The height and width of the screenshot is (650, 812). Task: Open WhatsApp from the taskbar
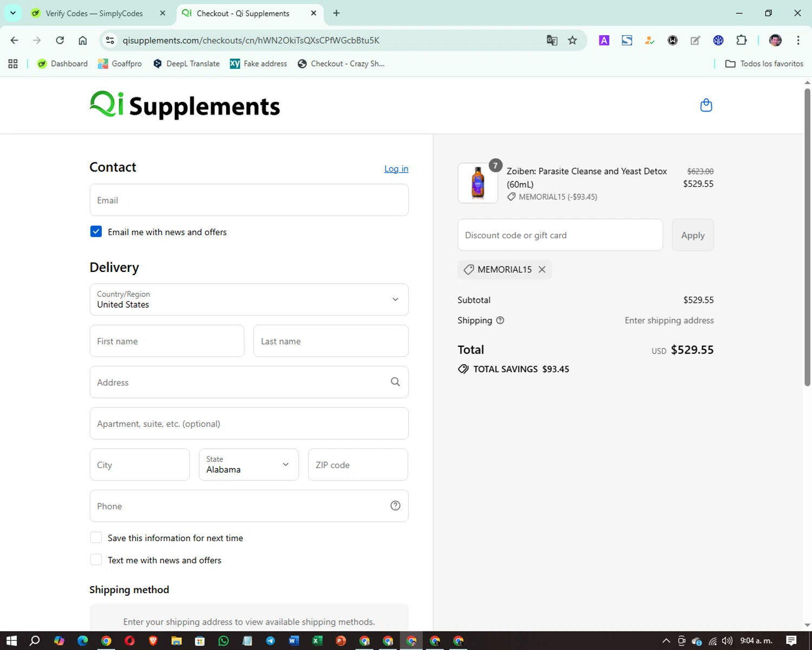coord(223,641)
